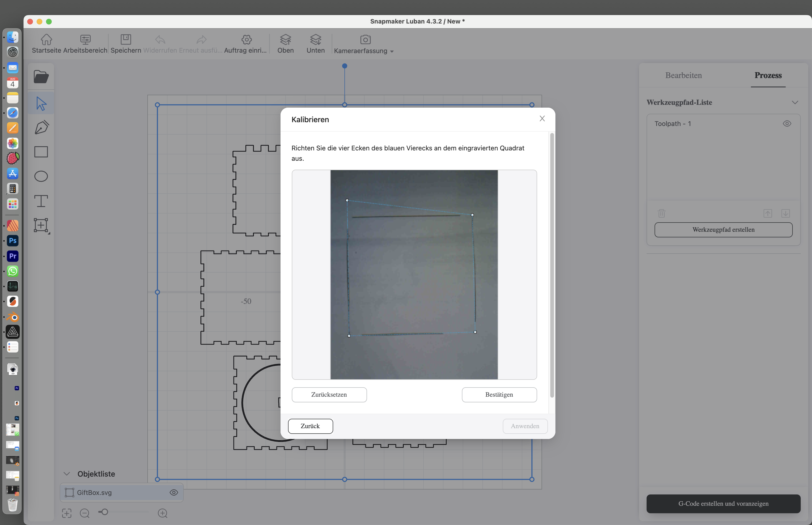The width and height of the screenshot is (812, 525).
Task: Click Auftrag einrichten gear icon
Action: (x=246, y=39)
